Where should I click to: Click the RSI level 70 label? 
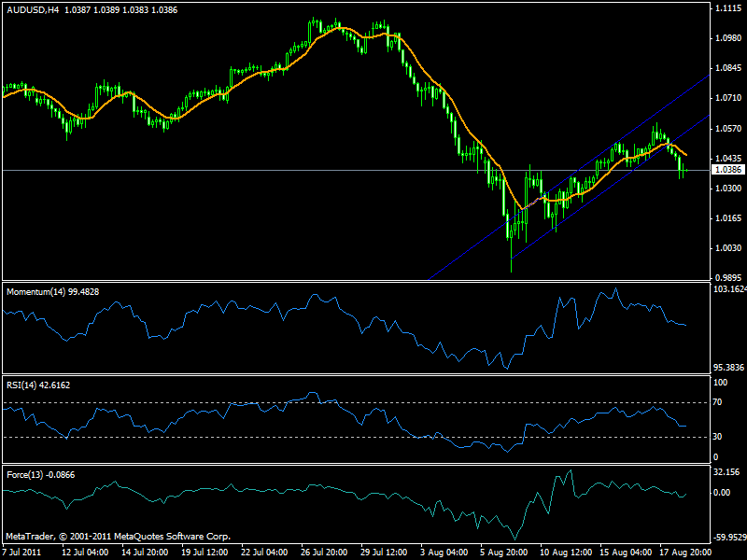[717, 402]
